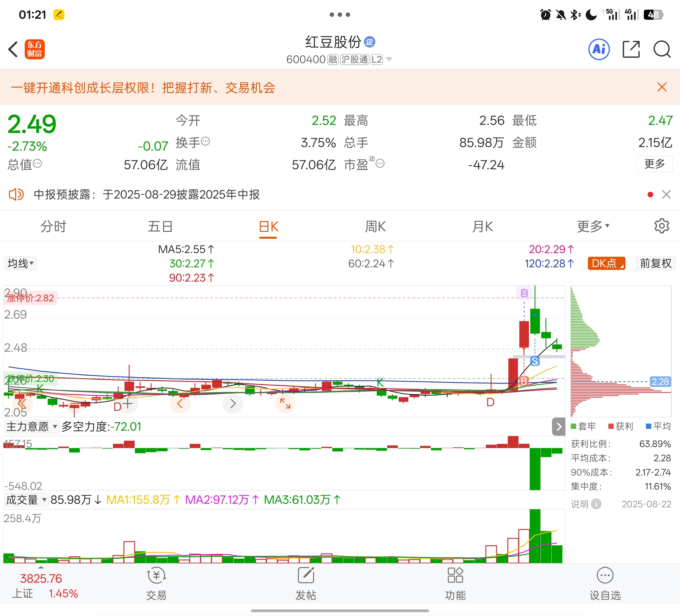Tap the red B buy marker
Screen dimensions: 680x616
(x=524, y=381)
